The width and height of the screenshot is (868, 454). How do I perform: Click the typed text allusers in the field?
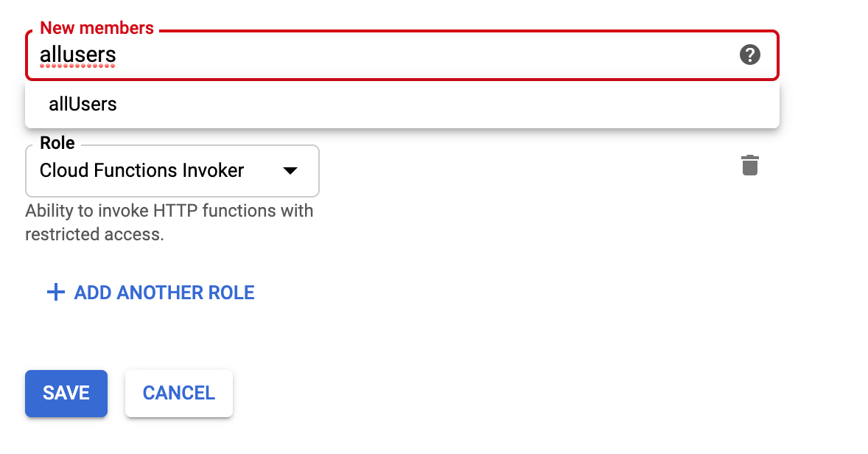click(x=77, y=55)
